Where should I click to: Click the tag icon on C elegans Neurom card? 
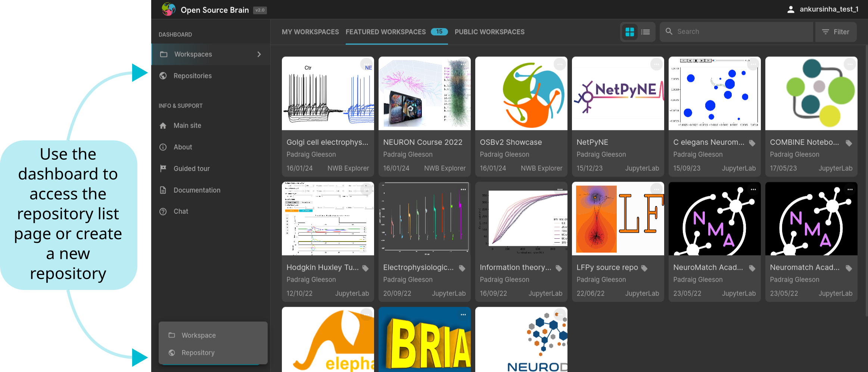[x=752, y=143]
